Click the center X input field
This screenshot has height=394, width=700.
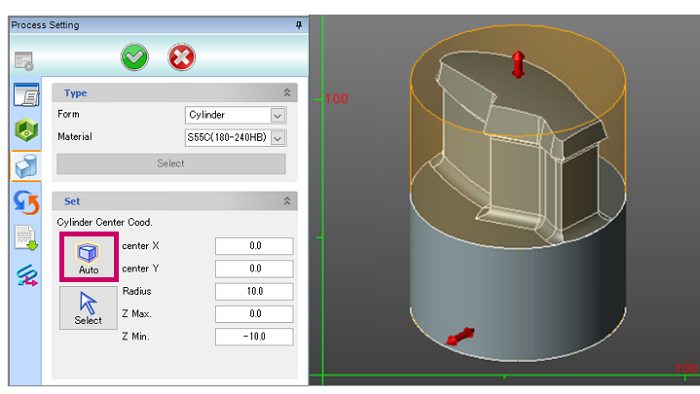(x=254, y=246)
